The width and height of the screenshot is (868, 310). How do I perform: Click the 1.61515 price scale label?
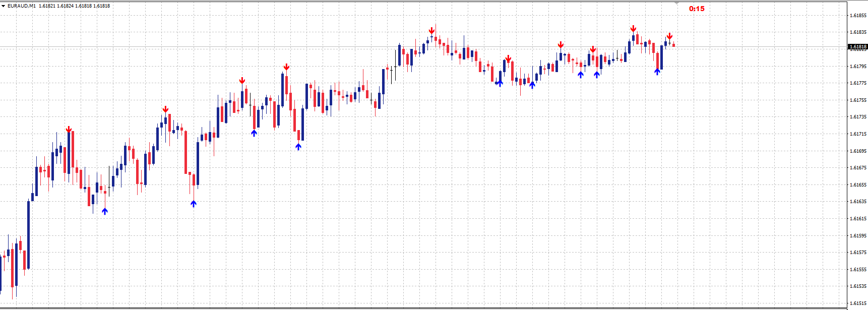pos(858,303)
